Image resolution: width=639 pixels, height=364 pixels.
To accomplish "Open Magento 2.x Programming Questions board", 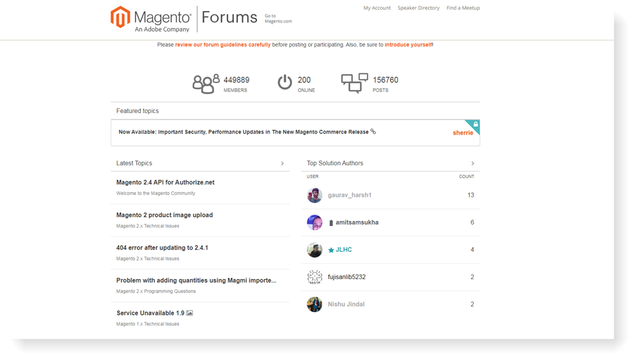I will click(156, 292).
